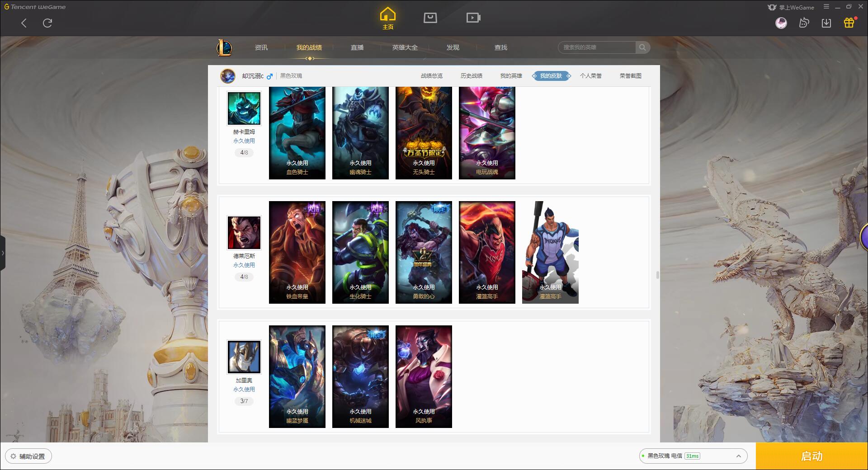Screen dimensions: 868x470
Task: Open the gift box icon
Action: click(x=849, y=23)
